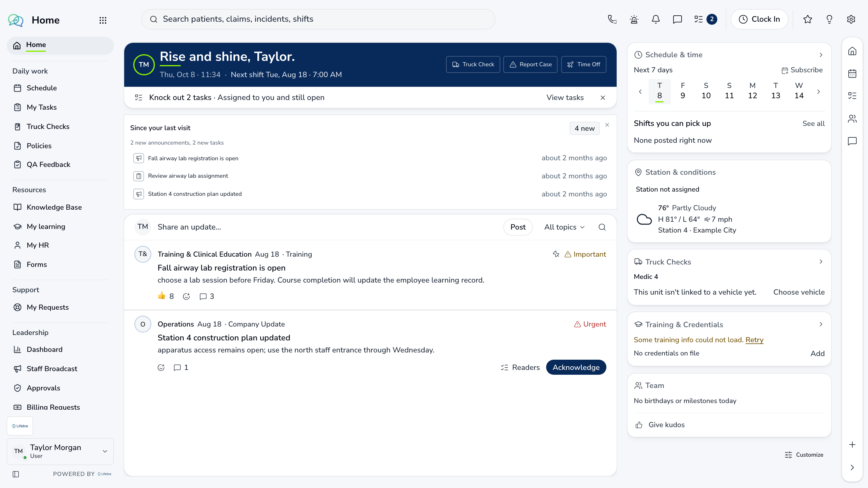This screenshot has height=488, width=868.
Task: Open the notifications bell
Action: pos(656,19)
